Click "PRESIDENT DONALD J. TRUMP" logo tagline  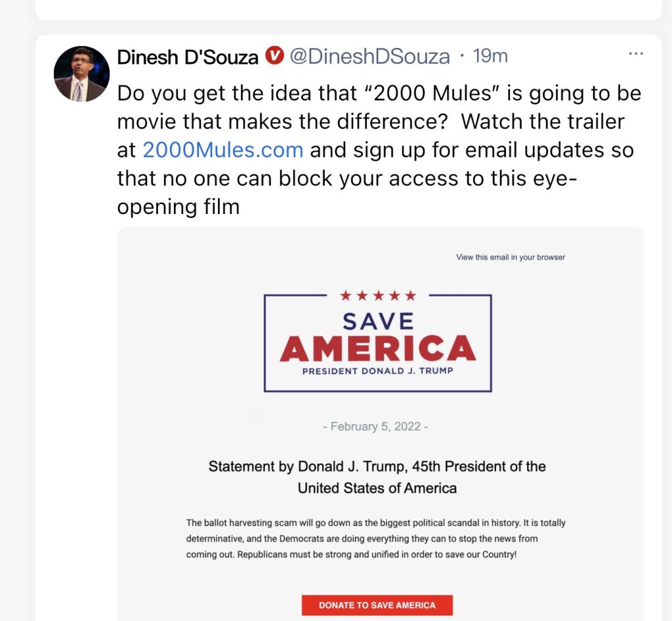[377, 371]
